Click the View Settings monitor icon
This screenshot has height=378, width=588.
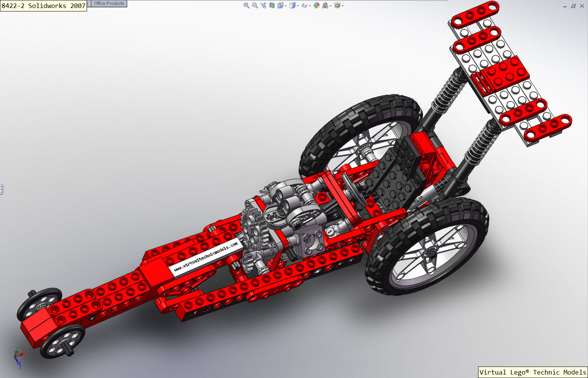(x=337, y=5)
